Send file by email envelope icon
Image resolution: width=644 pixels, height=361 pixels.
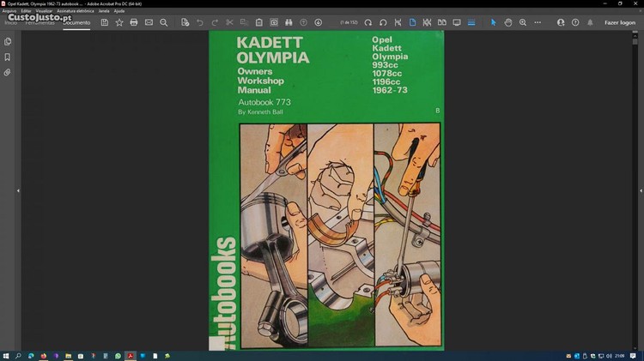pos(149,22)
